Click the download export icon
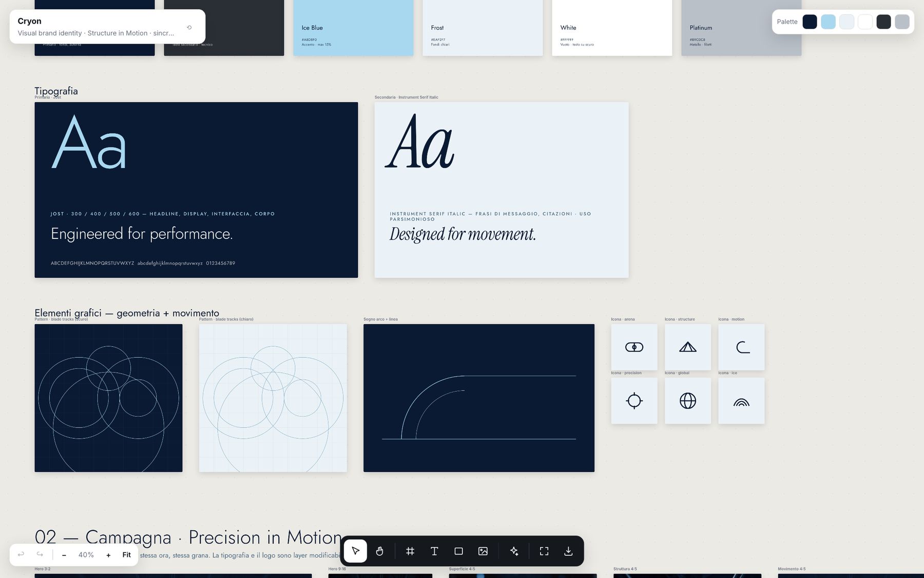Viewport: 924px width, 578px height. pyautogui.click(x=568, y=551)
